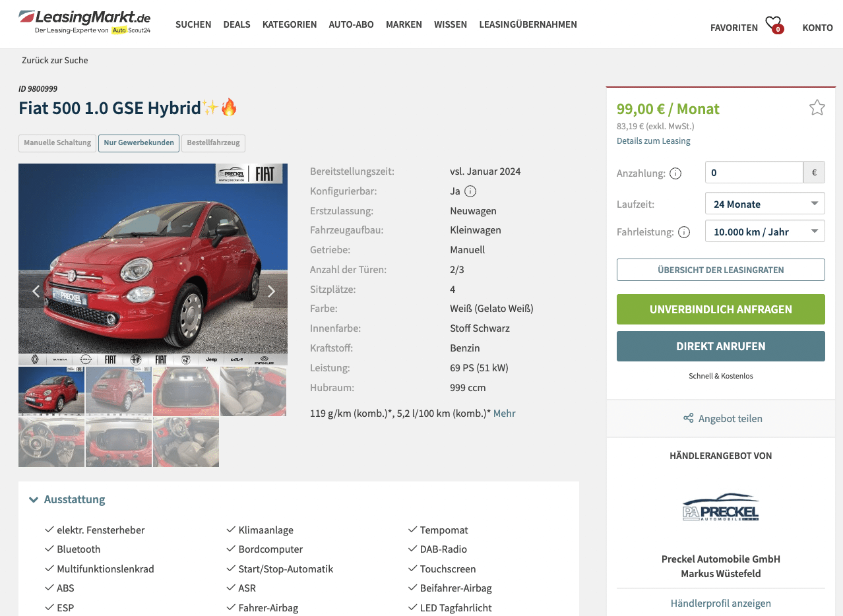Show info icon beside Konfigurierbar Ja
Viewport: 843px width, 616px height.
tap(470, 191)
